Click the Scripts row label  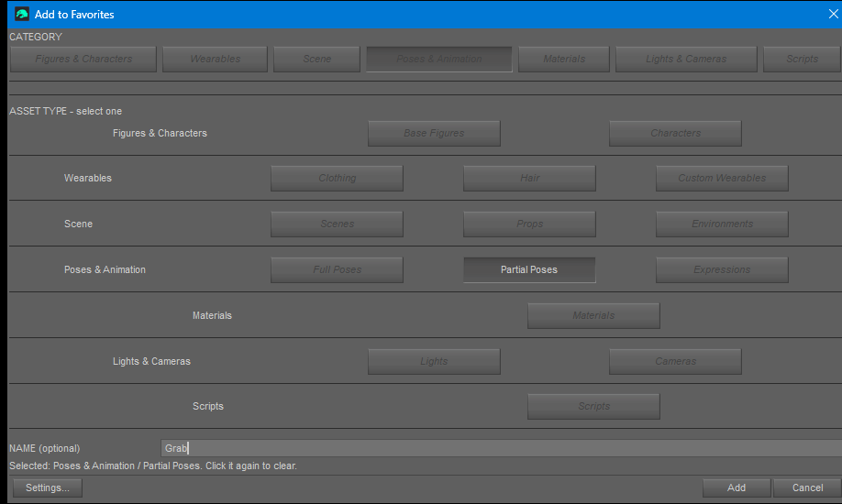[208, 406]
